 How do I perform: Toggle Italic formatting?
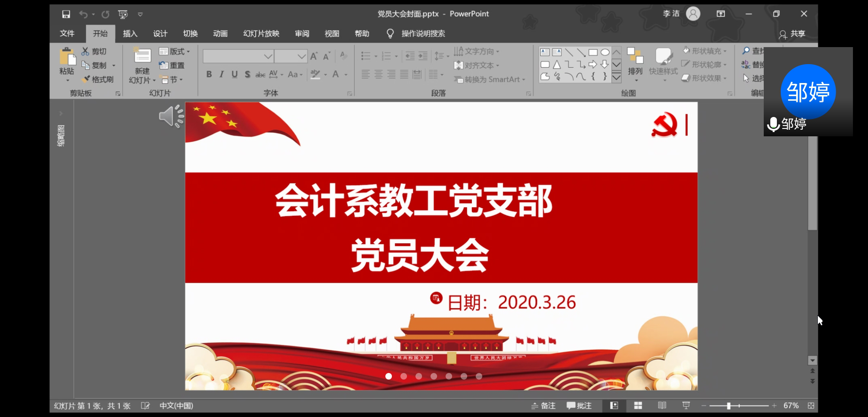(222, 75)
